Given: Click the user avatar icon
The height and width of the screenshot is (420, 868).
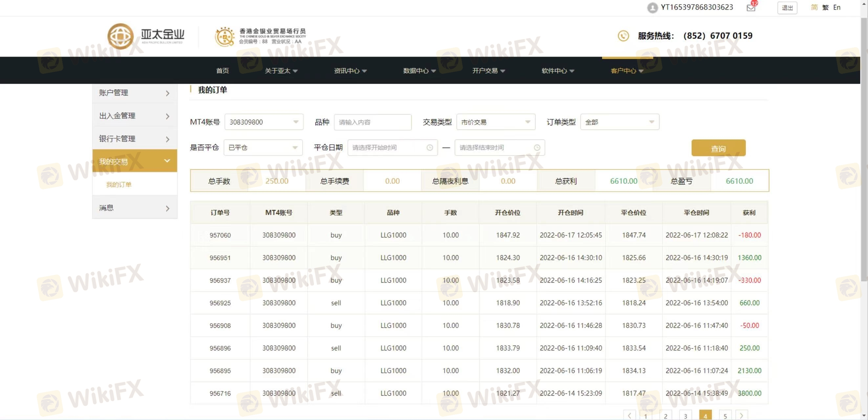Looking at the screenshot, I should 652,8.
